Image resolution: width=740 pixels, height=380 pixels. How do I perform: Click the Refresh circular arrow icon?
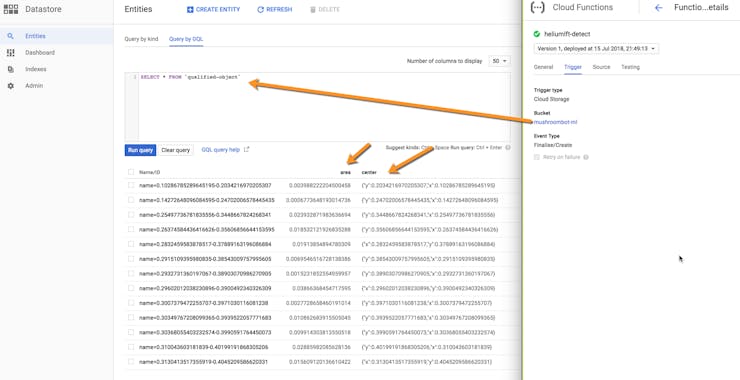(260, 9)
